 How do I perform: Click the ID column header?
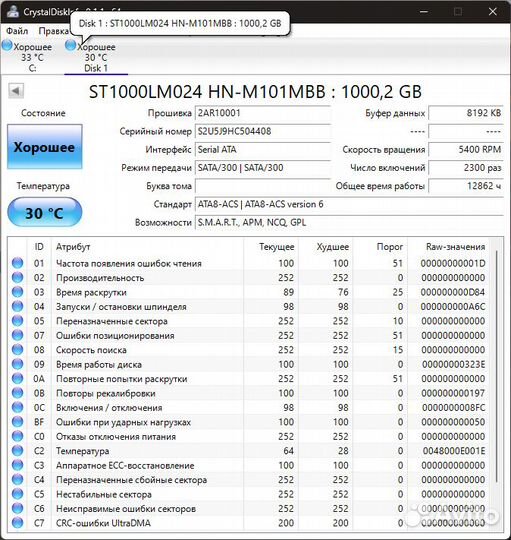(x=39, y=247)
